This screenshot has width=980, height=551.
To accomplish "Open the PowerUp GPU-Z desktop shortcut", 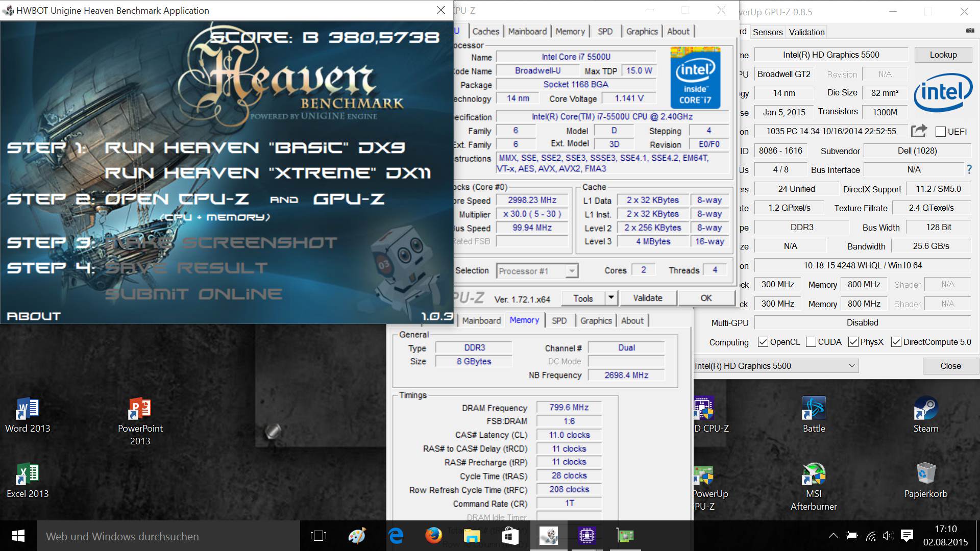I will [x=710, y=487].
